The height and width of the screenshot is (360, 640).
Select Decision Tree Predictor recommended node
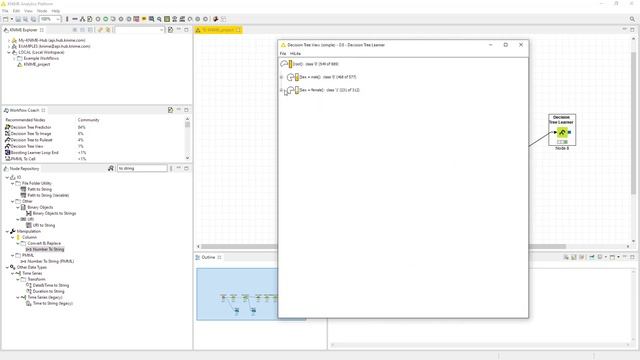click(31, 127)
